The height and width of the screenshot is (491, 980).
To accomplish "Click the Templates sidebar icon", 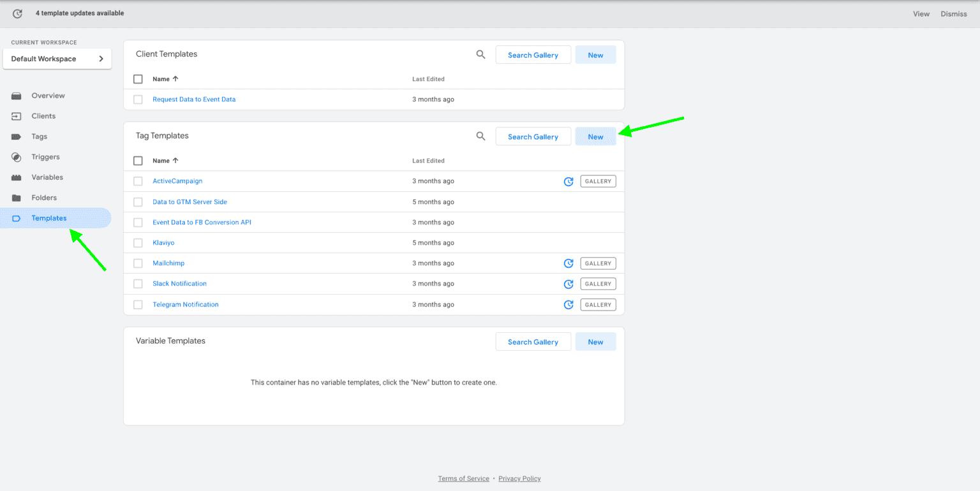I will tap(17, 218).
